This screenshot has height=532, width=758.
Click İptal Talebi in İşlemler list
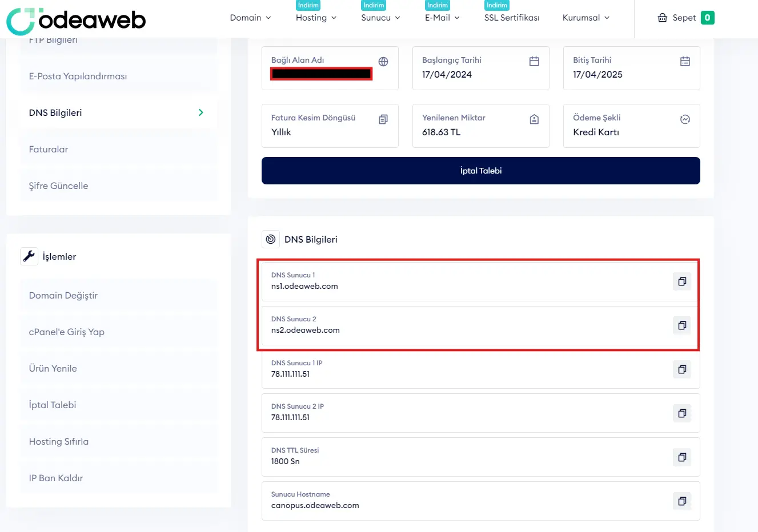pyautogui.click(x=119, y=405)
